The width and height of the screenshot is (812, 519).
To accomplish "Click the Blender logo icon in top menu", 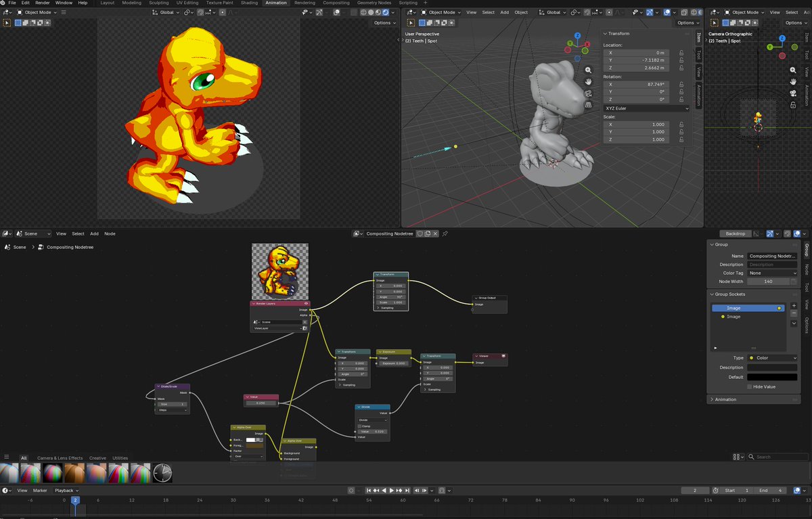I will point(4,3).
